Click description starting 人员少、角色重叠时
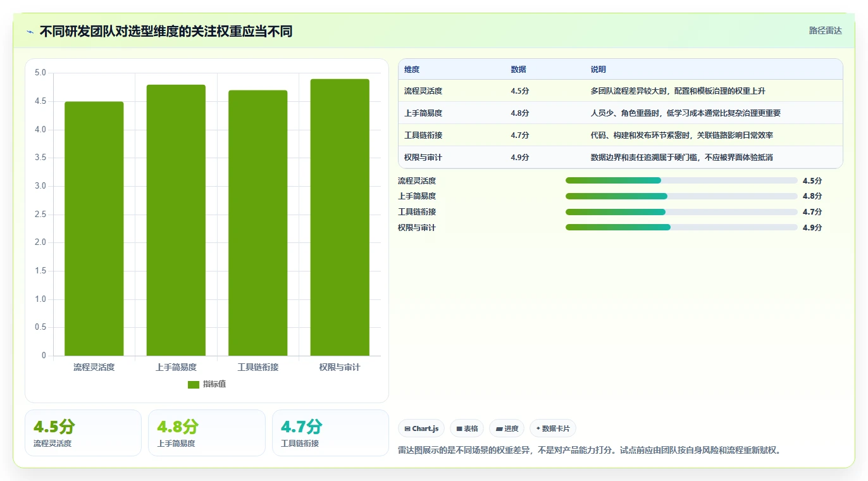 coord(686,113)
